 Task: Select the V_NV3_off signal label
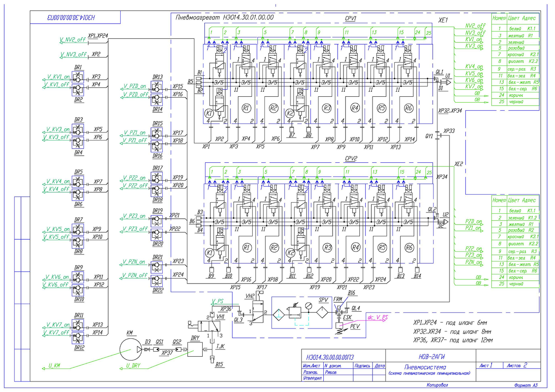(x=74, y=55)
